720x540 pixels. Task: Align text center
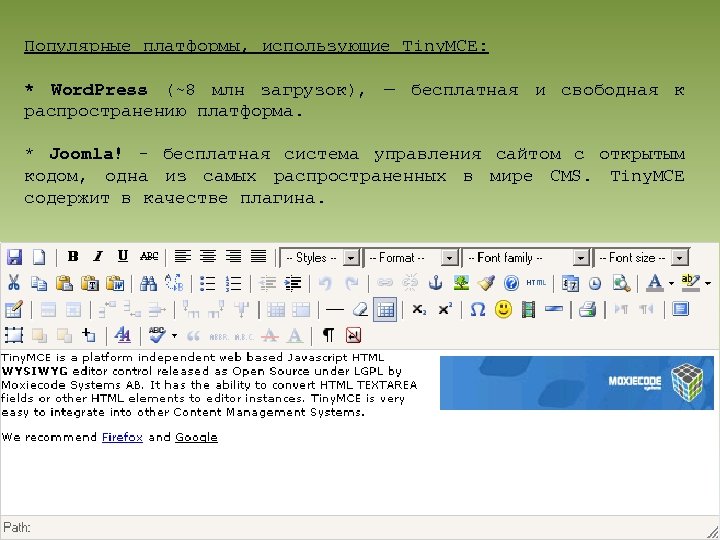tap(208, 256)
